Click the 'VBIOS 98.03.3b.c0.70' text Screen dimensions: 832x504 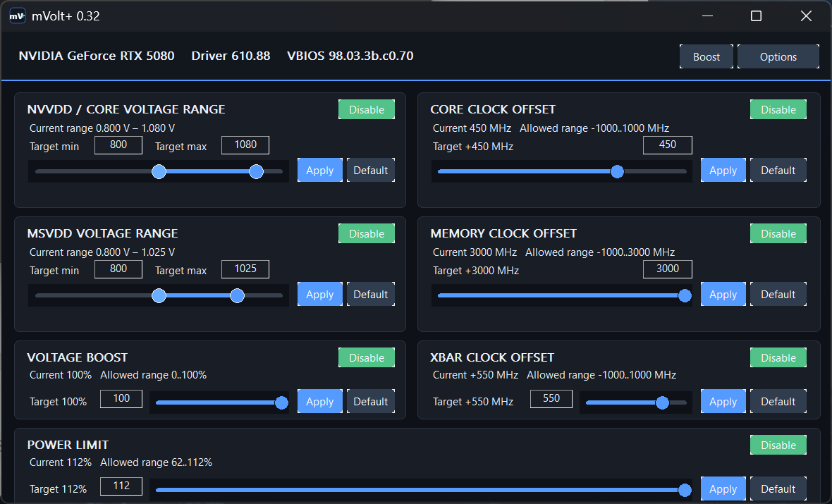[x=350, y=56]
